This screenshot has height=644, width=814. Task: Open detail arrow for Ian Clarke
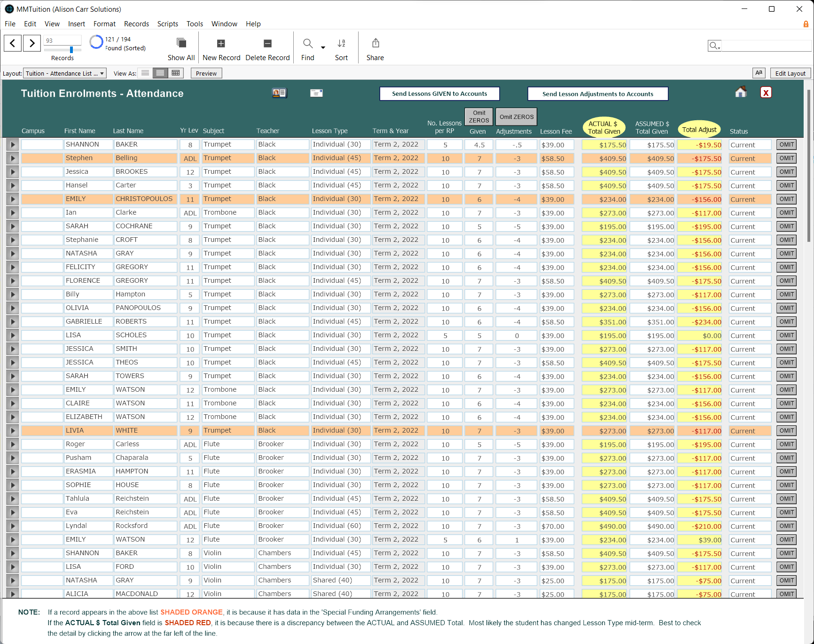[x=12, y=213]
